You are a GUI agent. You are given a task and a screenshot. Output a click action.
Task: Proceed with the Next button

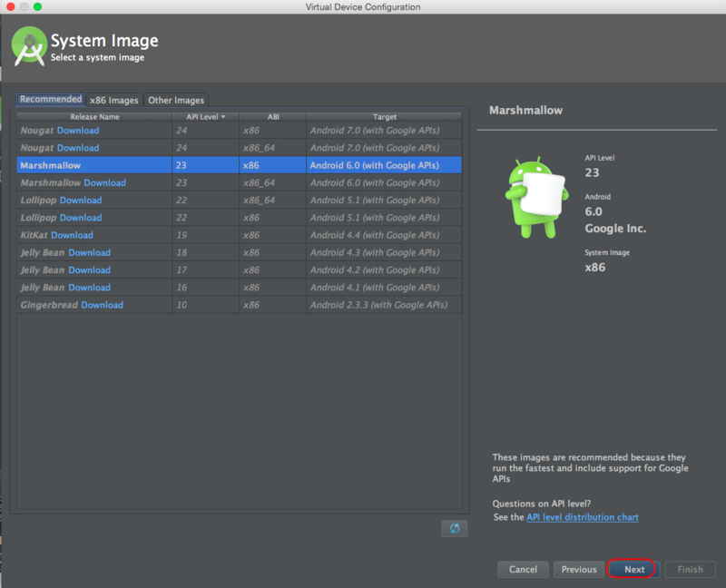click(634, 570)
